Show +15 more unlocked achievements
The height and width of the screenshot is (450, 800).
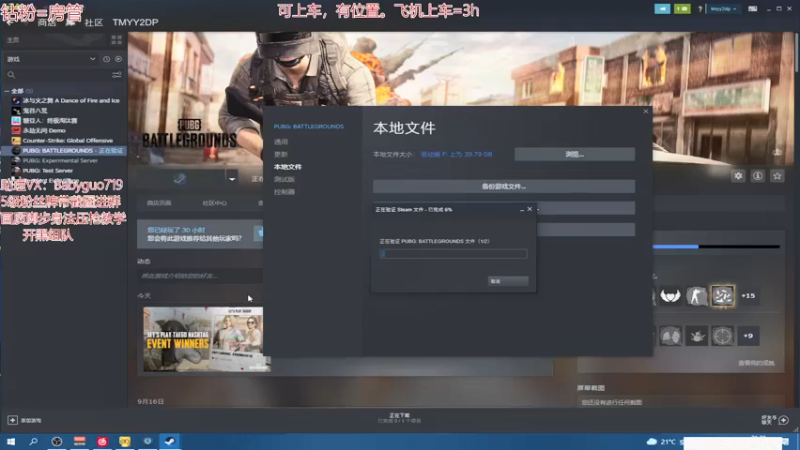click(748, 295)
